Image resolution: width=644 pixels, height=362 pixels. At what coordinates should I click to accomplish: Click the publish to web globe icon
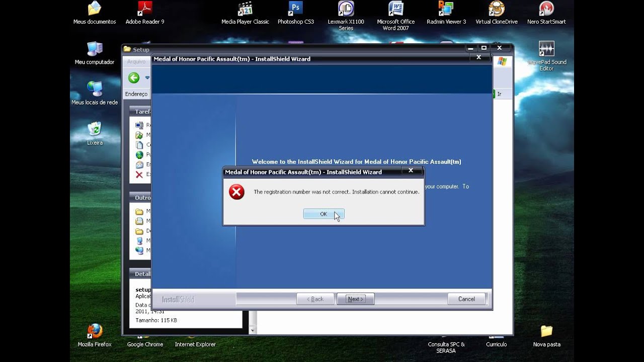click(139, 154)
